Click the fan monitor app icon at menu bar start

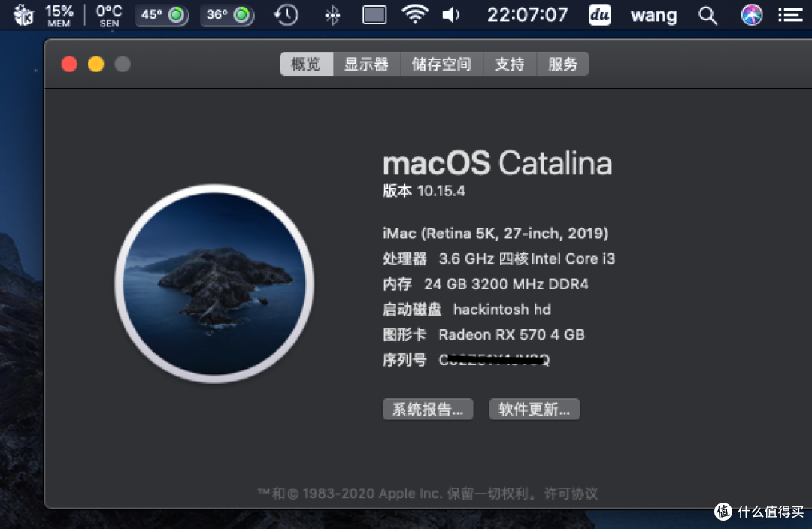tap(23, 14)
